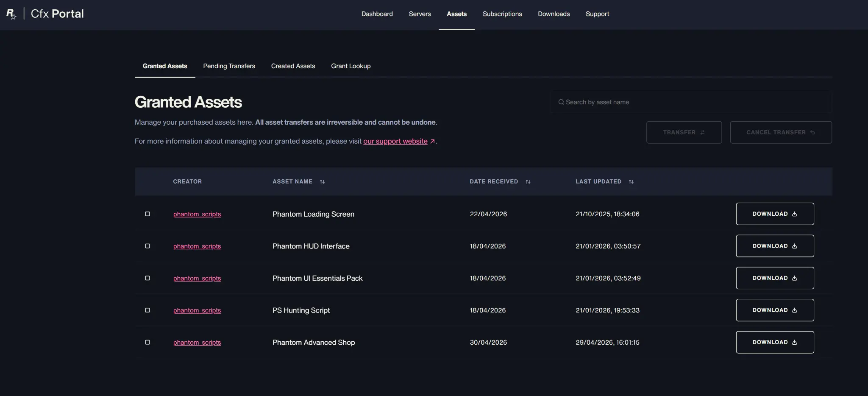
Task: Click the Asset Name column header text
Action: tap(292, 182)
